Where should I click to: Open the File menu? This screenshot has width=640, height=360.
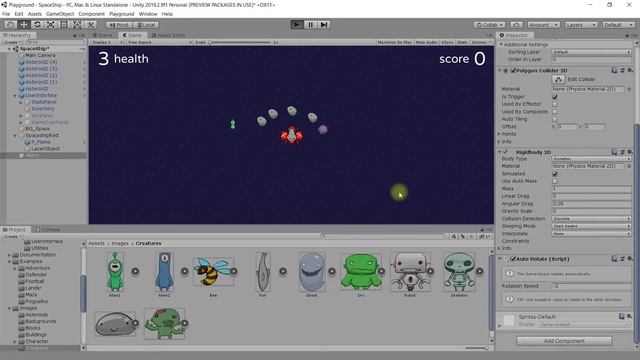pos(6,14)
